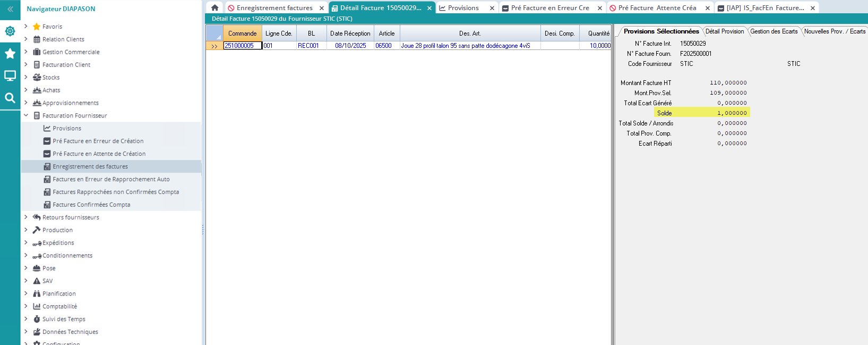The width and height of the screenshot is (868, 345).
Task: Switch to Pré Facture en Erreur Cre tab
Action: [549, 8]
